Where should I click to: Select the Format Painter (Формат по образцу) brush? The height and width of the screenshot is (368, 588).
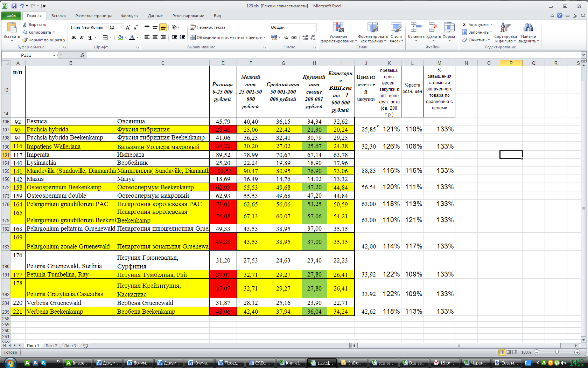click(25, 40)
